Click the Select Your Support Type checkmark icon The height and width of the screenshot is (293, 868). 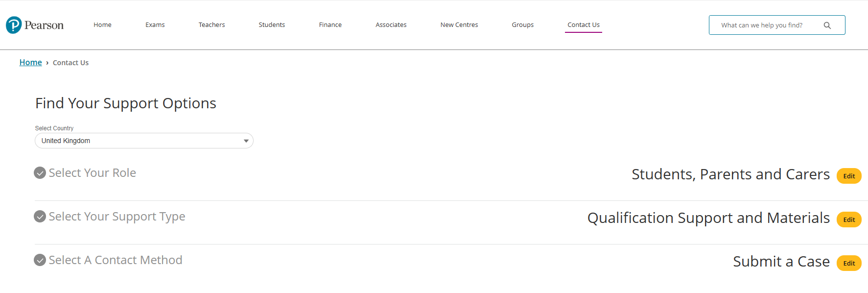pyautogui.click(x=40, y=217)
